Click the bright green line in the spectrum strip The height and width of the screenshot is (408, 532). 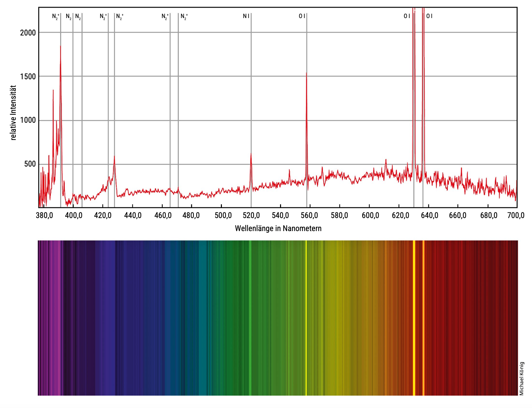tap(250, 318)
